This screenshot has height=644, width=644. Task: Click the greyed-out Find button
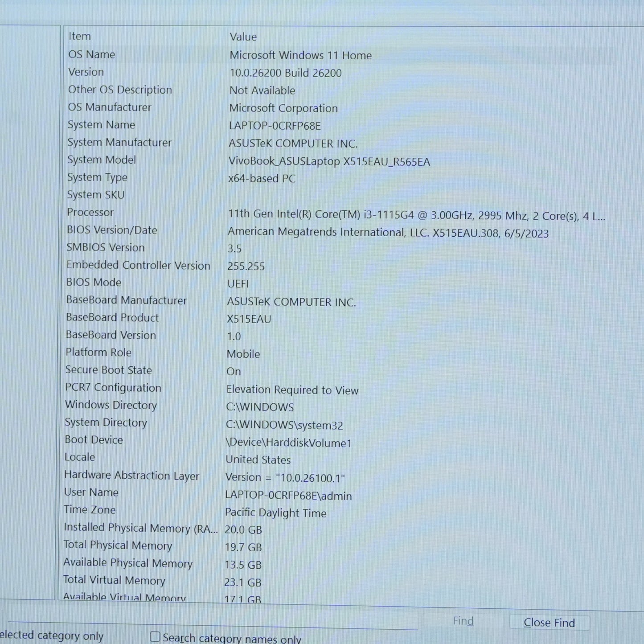coord(463,621)
